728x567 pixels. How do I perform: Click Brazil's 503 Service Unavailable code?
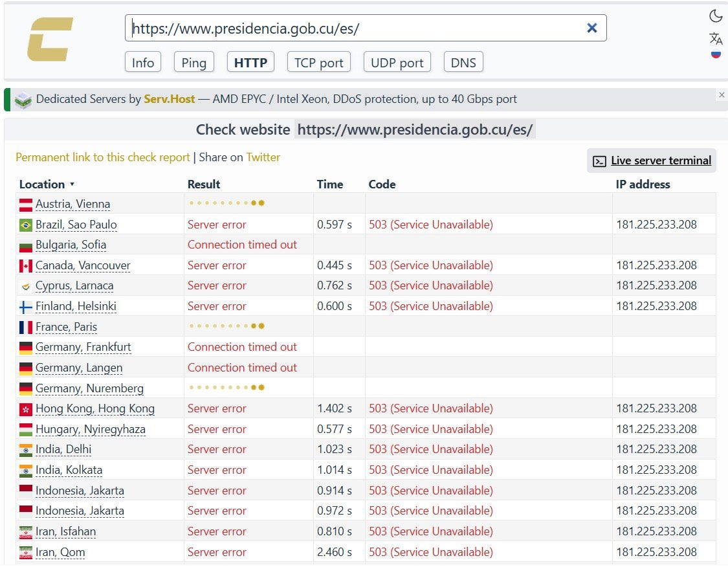(431, 225)
